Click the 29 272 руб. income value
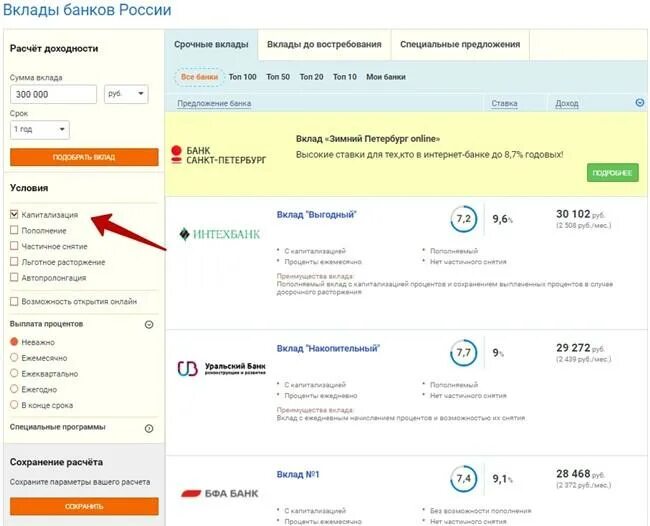 tap(580, 348)
